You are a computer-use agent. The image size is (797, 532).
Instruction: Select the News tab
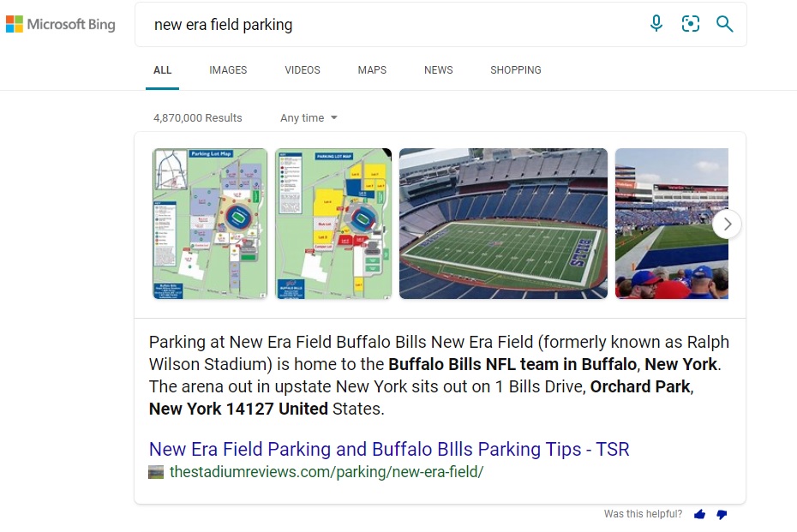pyautogui.click(x=438, y=70)
